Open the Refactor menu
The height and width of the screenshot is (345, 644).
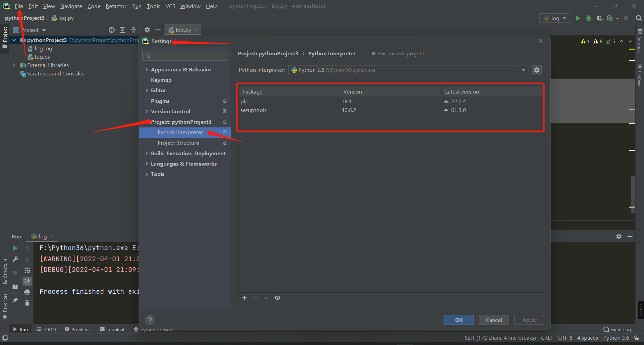pyautogui.click(x=116, y=6)
